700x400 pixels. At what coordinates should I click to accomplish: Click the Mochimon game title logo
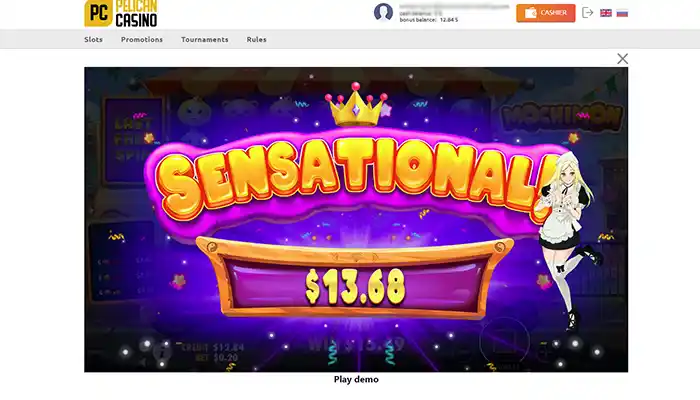[x=562, y=117]
